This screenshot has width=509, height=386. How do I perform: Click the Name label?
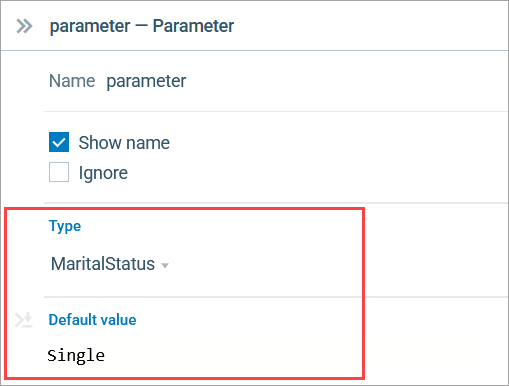72,81
